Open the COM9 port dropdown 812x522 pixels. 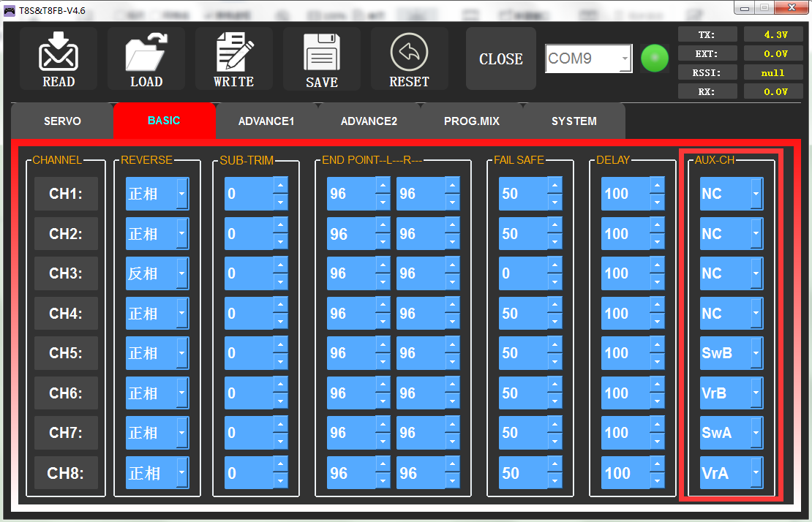click(624, 59)
